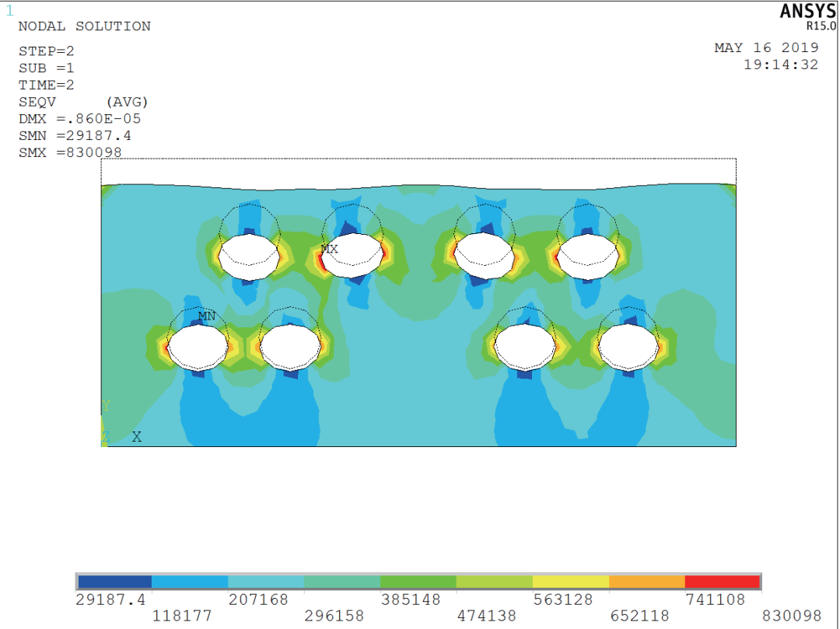840x629 pixels.
Task: Click legend value 652118
Action: (x=639, y=616)
